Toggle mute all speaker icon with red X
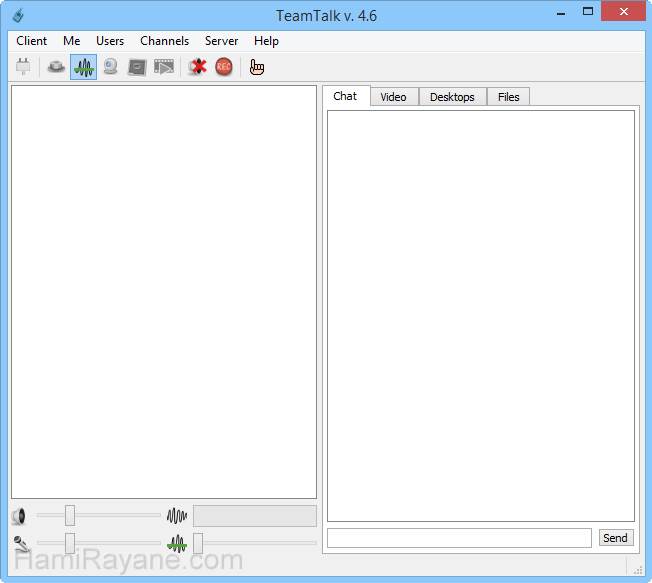This screenshot has height=583, width=652. [x=197, y=67]
